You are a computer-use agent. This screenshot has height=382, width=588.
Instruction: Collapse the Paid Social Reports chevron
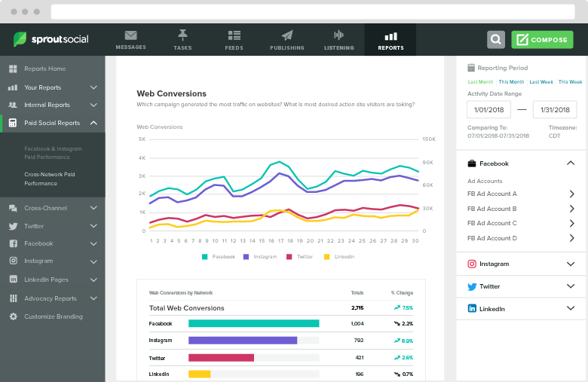point(93,123)
